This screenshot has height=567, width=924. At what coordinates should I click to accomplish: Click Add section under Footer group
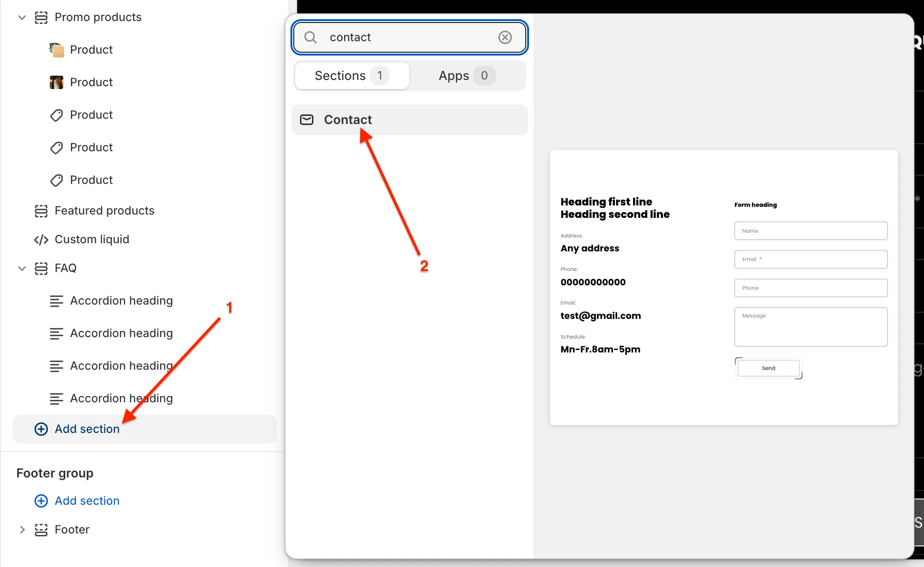click(x=87, y=501)
